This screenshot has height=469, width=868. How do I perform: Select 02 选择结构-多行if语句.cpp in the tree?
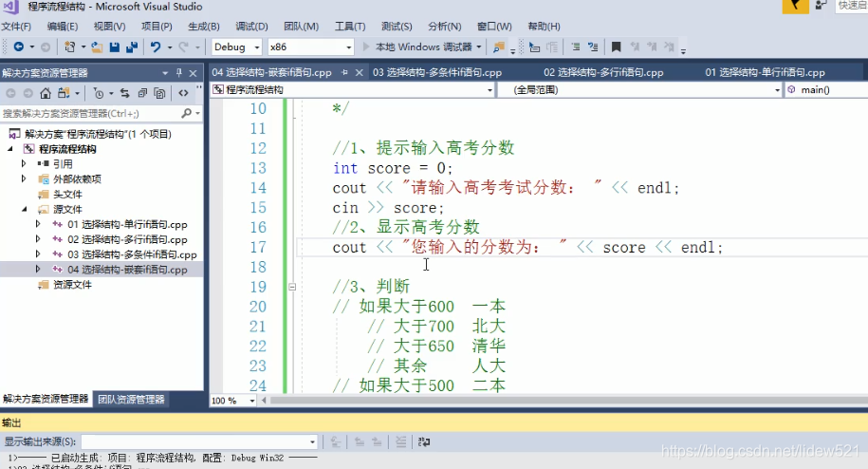127,239
